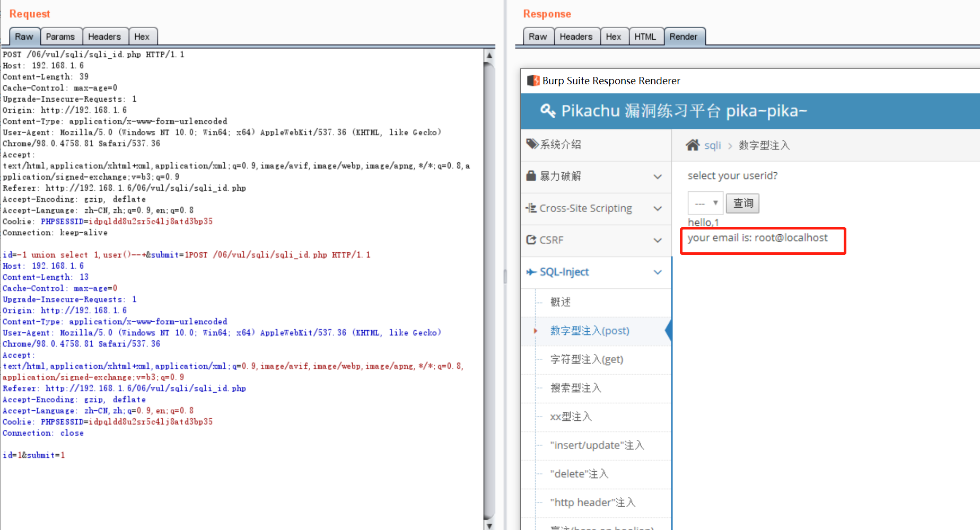The height and width of the screenshot is (530, 980).
Task: Open HTML tab in Response panel
Action: [645, 37]
